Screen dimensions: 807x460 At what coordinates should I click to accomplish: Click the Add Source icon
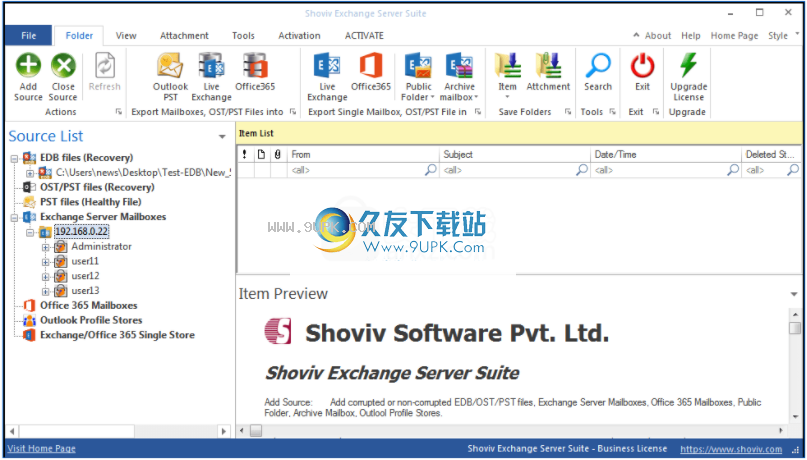28,65
